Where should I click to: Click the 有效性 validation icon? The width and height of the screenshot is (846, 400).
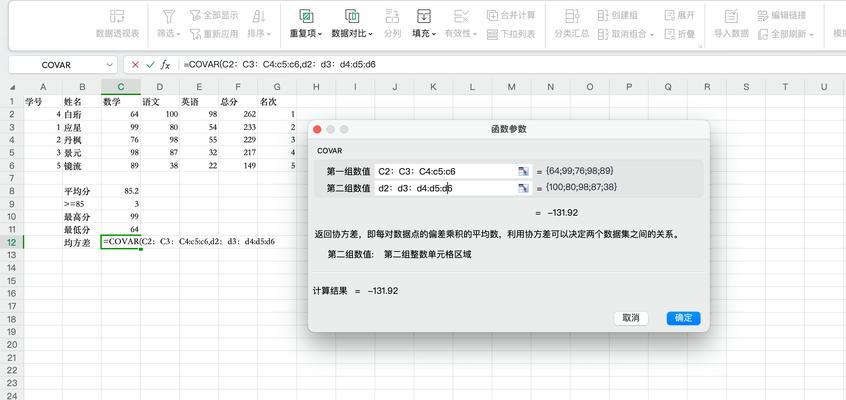pyautogui.click(x=461, y=16)
